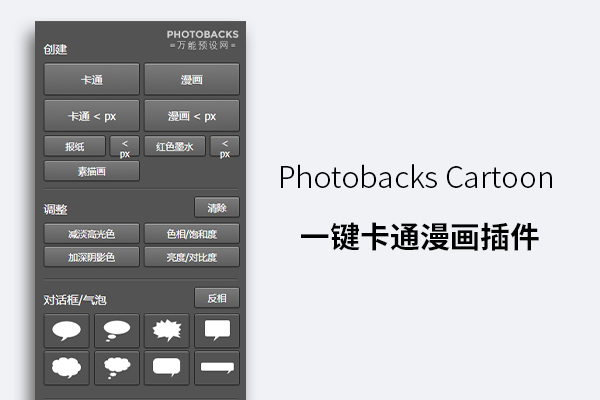Apply the 报纸 effect
The width and height of the screenshot is (600, 400).
point(75,146)
